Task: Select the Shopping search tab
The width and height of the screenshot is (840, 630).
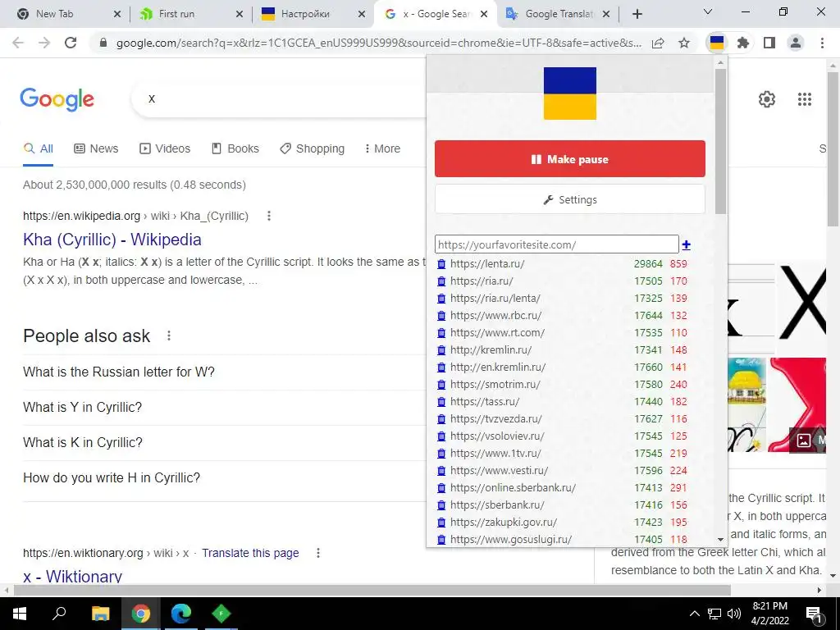Action: (x=313, y=149)
